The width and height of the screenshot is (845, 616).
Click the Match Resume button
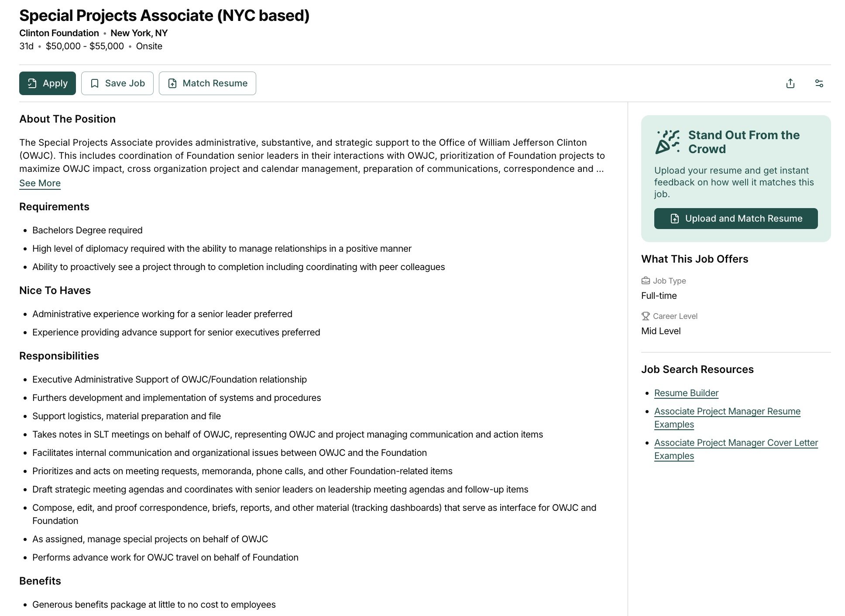[207, 83]
